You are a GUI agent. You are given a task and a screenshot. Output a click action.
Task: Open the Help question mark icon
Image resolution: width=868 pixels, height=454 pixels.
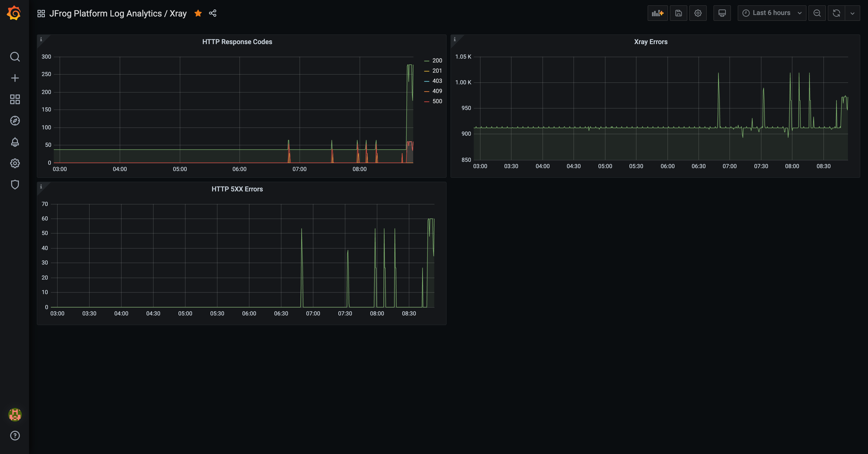[x=15, y=436]
